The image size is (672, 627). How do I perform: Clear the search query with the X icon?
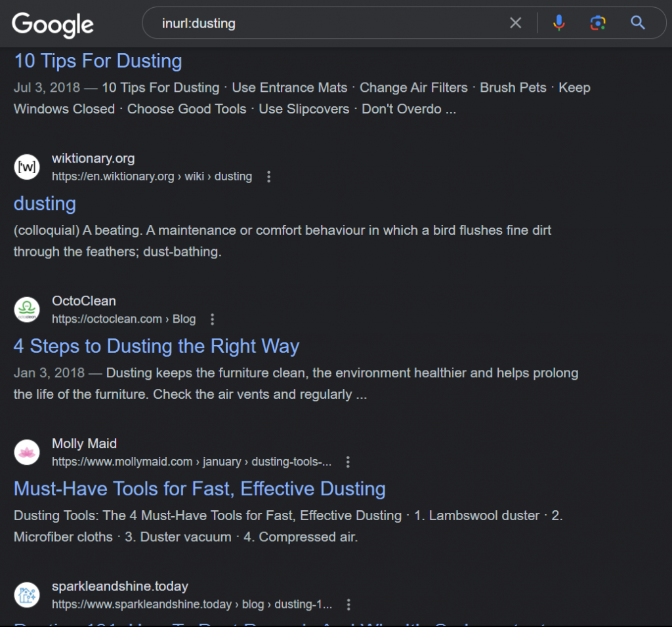[516, 23]
